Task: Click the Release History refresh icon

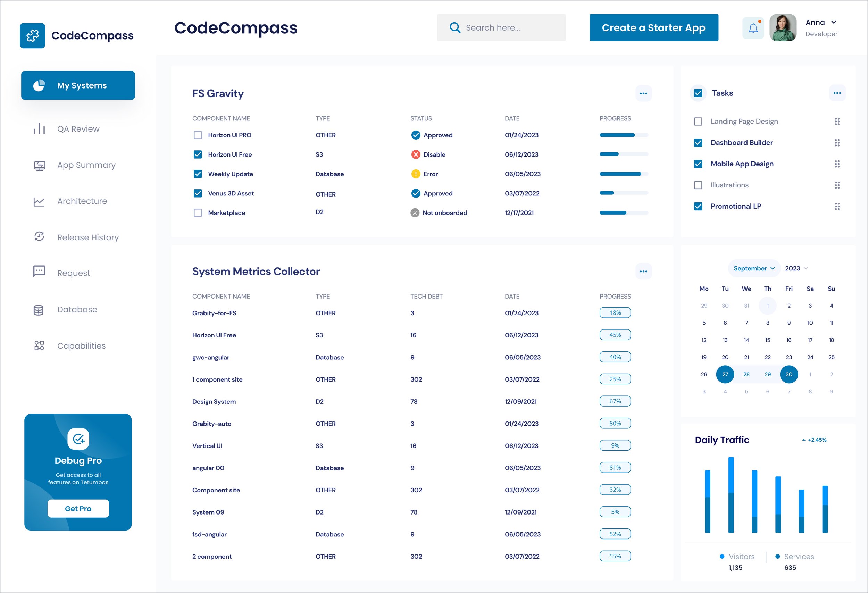Action: coord(39,236)
